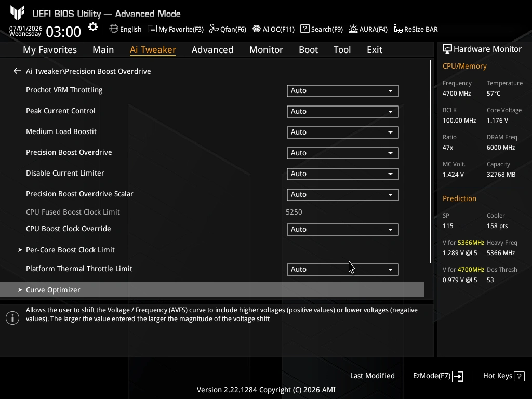Toggle AURA(F4) lighting icon
The width and height of the screenshot is (532, 399).
tap(353, 29)
